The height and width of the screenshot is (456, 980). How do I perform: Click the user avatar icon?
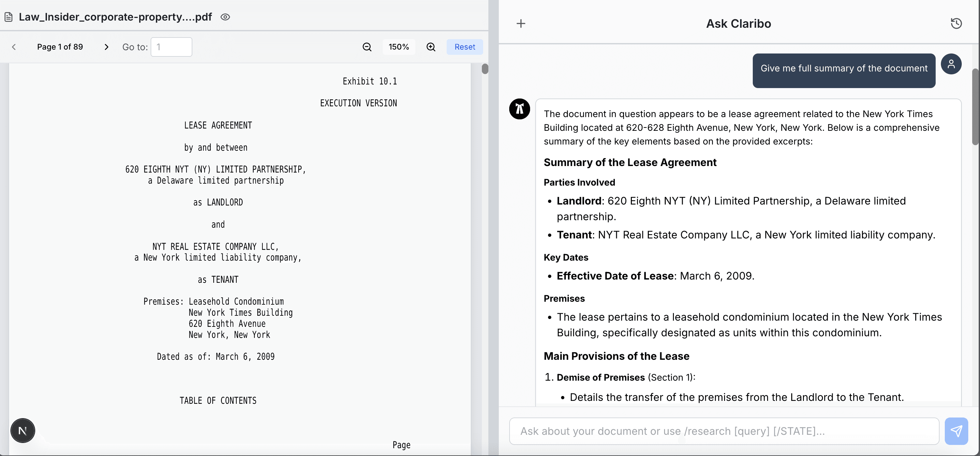(x=951, y=64)
